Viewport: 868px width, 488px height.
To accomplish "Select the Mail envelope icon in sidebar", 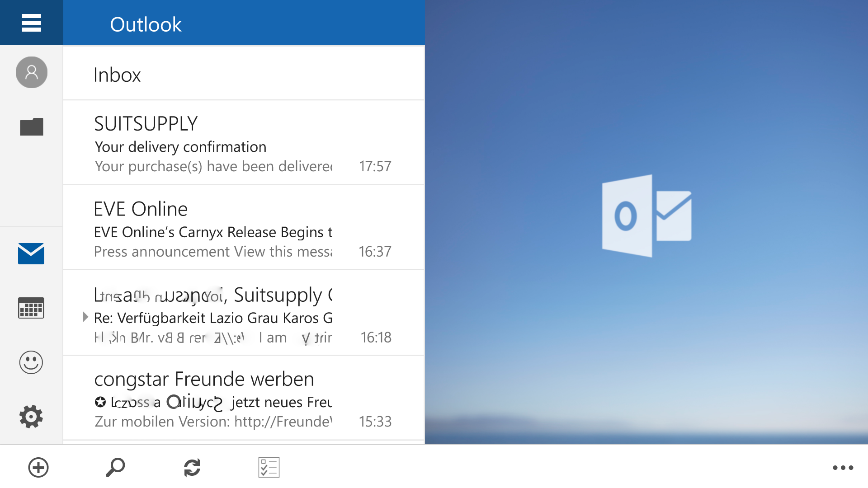I will click(31, 253).
